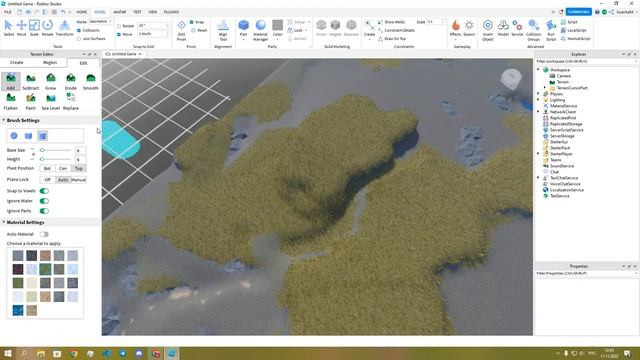The height and width of the screenshot is (360, 640).
Task: Select the Replace terrain tool
Action: tap(71, 101)
